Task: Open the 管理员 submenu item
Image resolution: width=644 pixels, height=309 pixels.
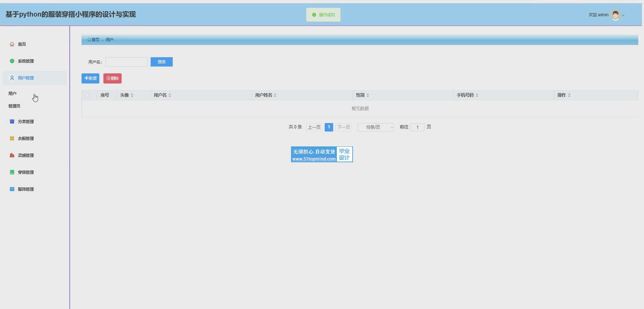Action: [14, 106]
